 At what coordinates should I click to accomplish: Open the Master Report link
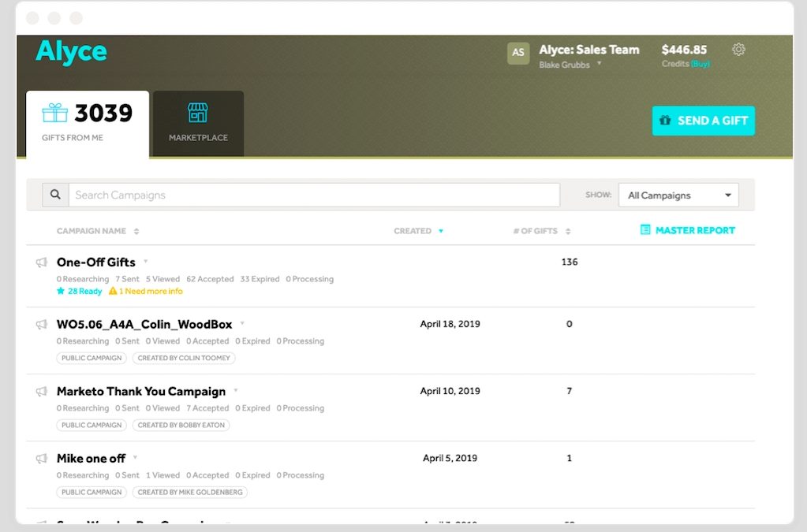[x=688, y=230]
